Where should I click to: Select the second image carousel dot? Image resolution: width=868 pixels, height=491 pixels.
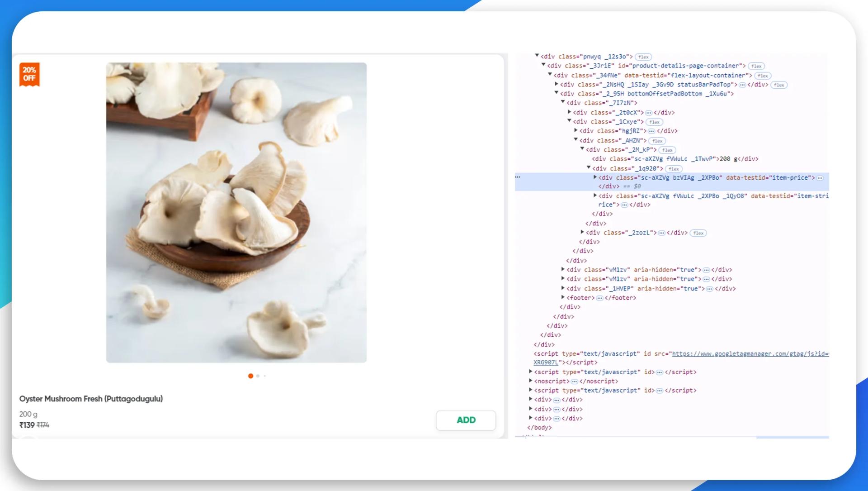tap(258, 376)
